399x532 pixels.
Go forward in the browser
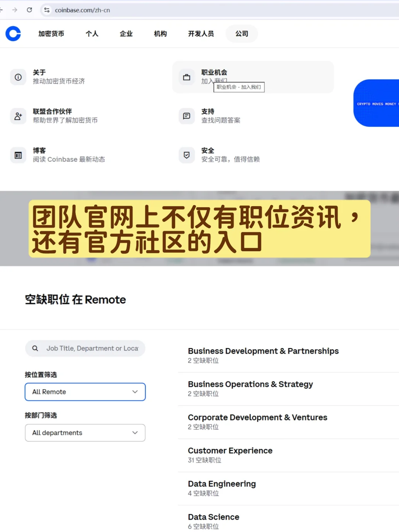(x=15, y=10)
